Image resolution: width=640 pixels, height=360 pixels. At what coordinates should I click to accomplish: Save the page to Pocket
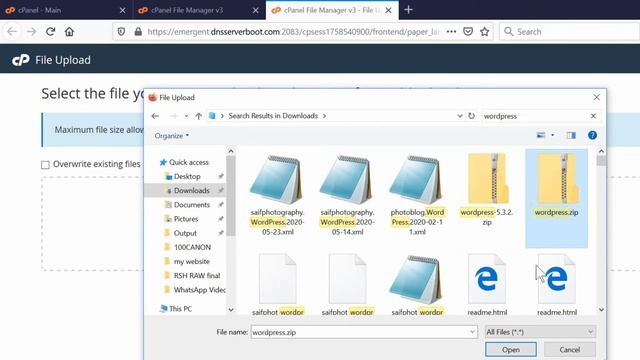click(x=468, y=31)
